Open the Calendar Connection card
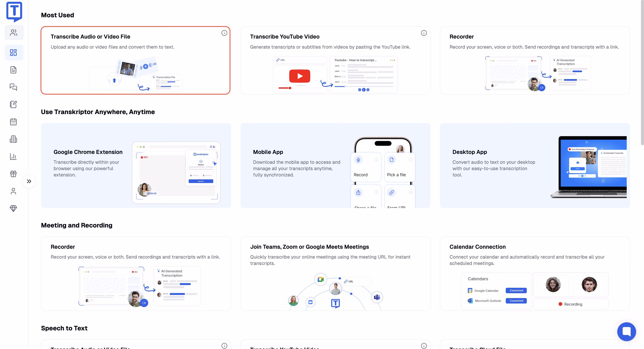 tap(535, 273)
